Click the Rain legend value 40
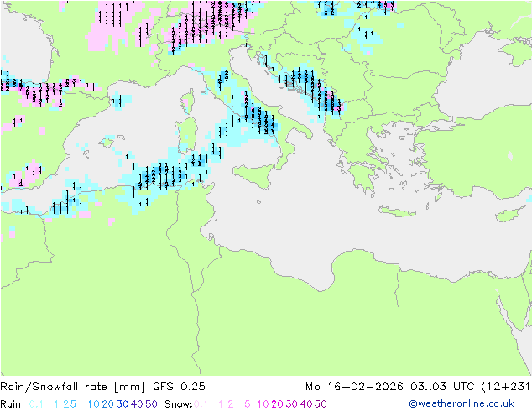532x411 pixels. click(x=137, y=404)
